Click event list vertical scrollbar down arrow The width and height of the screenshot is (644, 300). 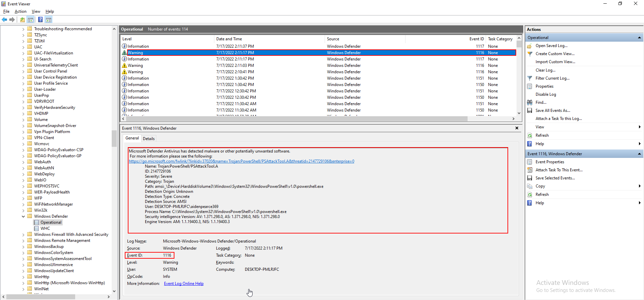click(x=519, y=113)
